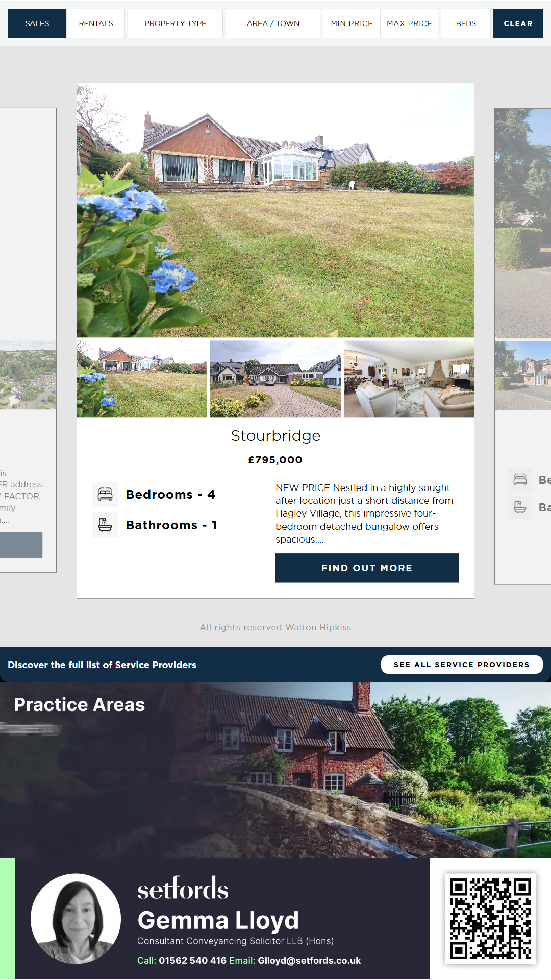
Task: Click the Setfords QR code
Action: pyautogui.click(x=490, y=919)
